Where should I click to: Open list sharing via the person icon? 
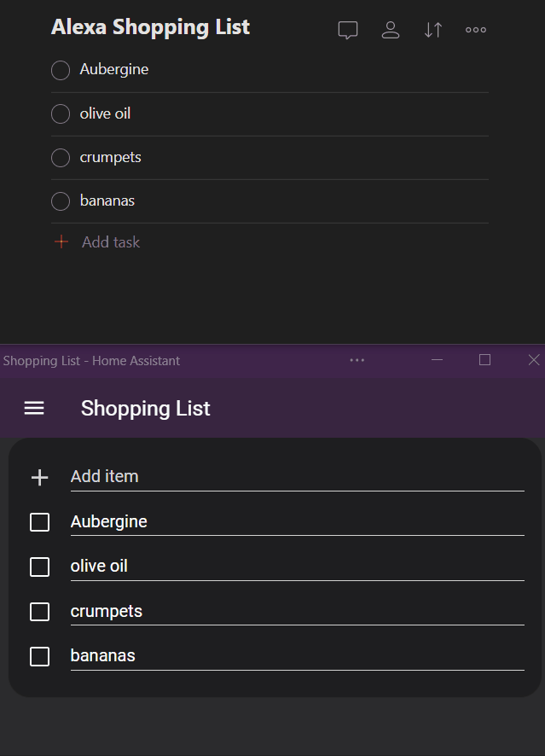click(391, 30)
